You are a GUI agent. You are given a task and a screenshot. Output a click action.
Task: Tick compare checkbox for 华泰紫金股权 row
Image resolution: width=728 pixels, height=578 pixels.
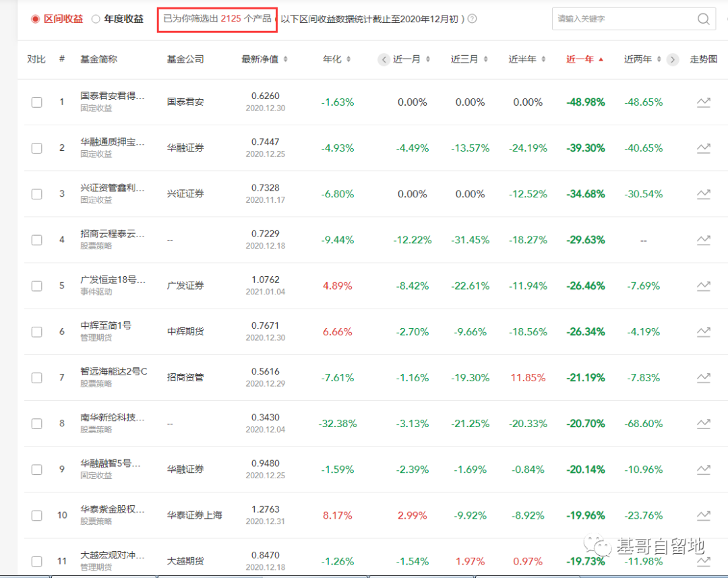[36, 515]
